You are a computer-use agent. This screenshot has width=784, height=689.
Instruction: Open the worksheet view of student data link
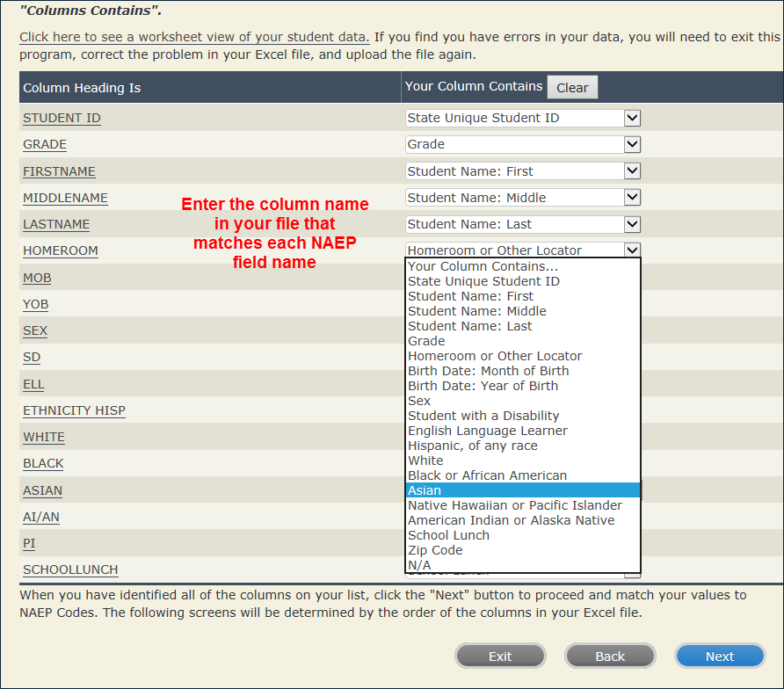[x=194, y=38]
